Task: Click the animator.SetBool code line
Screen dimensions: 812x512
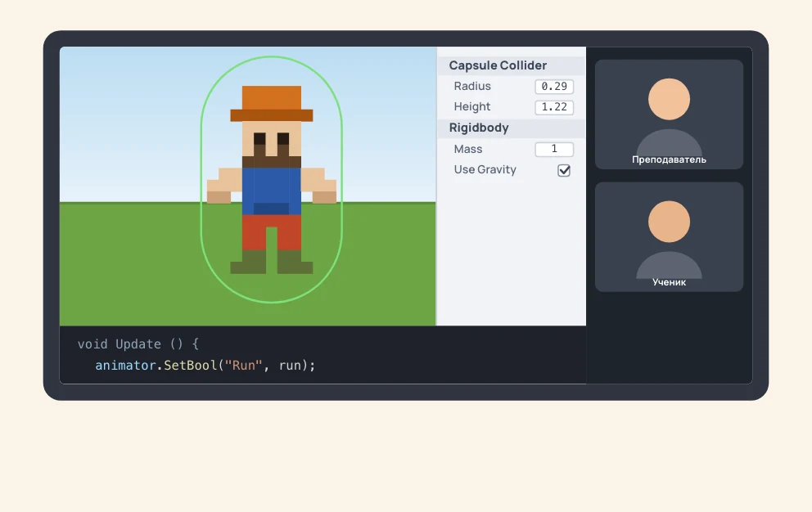Action: coord(205,366)
